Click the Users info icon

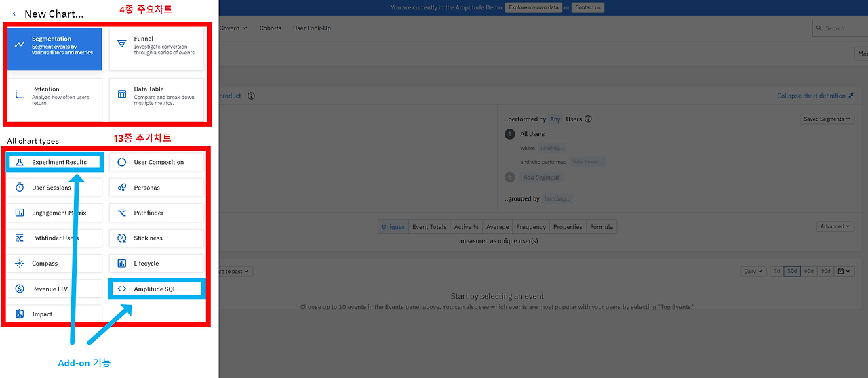[x=588, y=119]
